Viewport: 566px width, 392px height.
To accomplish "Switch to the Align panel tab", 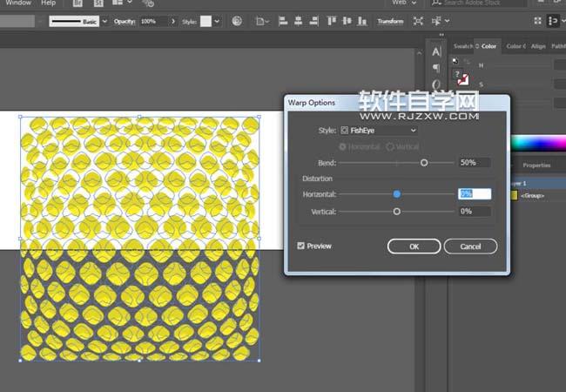I will pyautogui.click(x=538, y=46).
